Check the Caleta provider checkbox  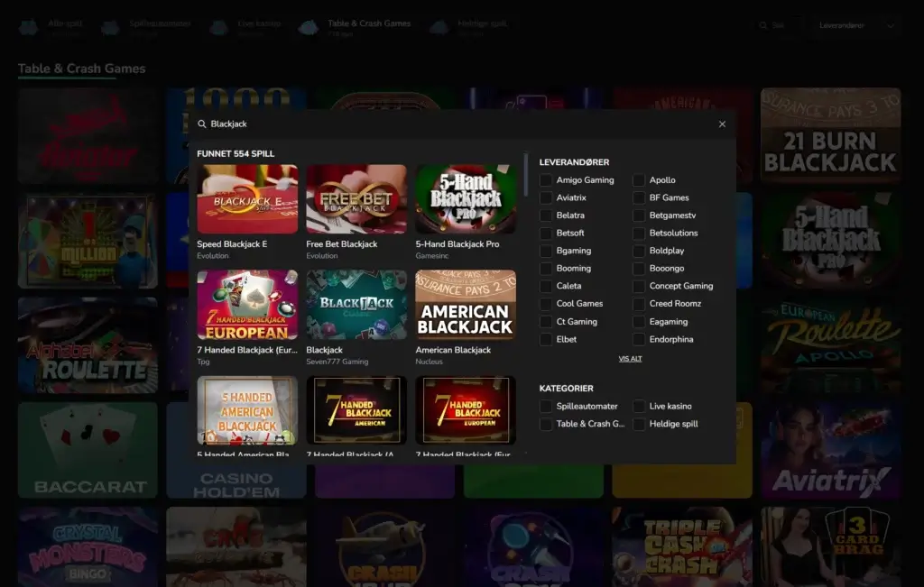(x=546, y=286)
